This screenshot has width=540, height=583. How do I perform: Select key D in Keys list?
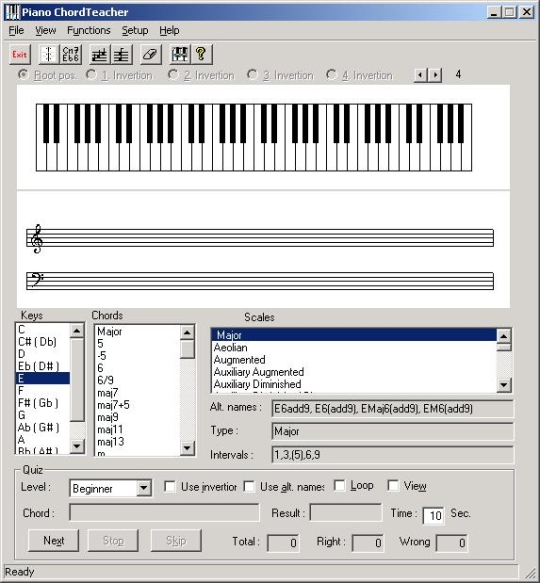click(42, 354)
